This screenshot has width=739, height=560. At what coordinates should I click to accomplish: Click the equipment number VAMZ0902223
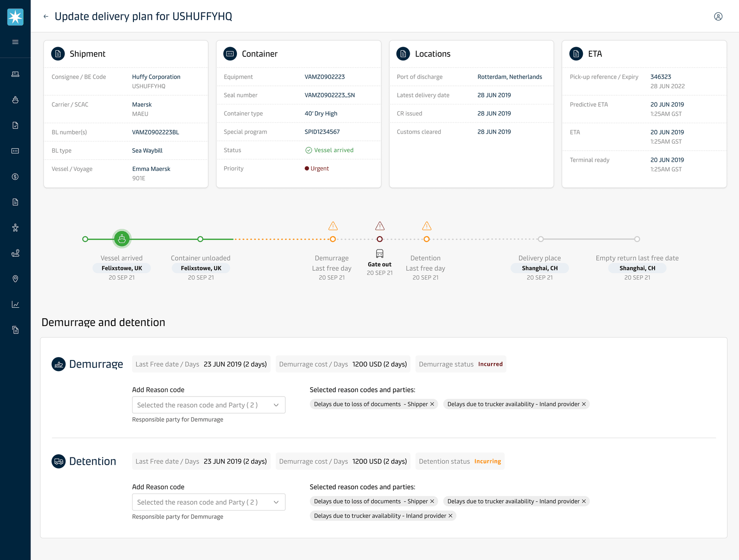[325, 77]
